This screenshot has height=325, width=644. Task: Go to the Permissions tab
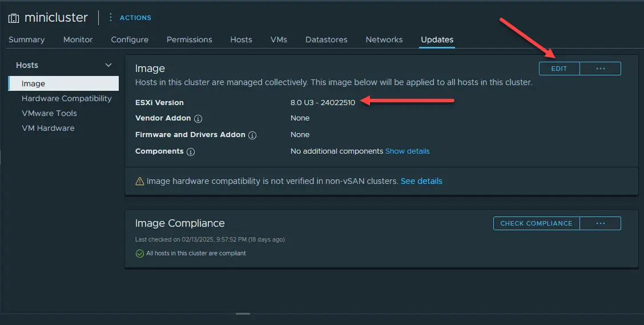coord(190,40)
